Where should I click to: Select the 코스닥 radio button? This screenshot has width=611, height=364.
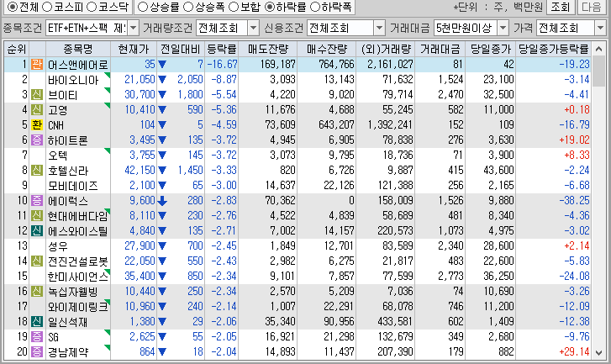91,7
